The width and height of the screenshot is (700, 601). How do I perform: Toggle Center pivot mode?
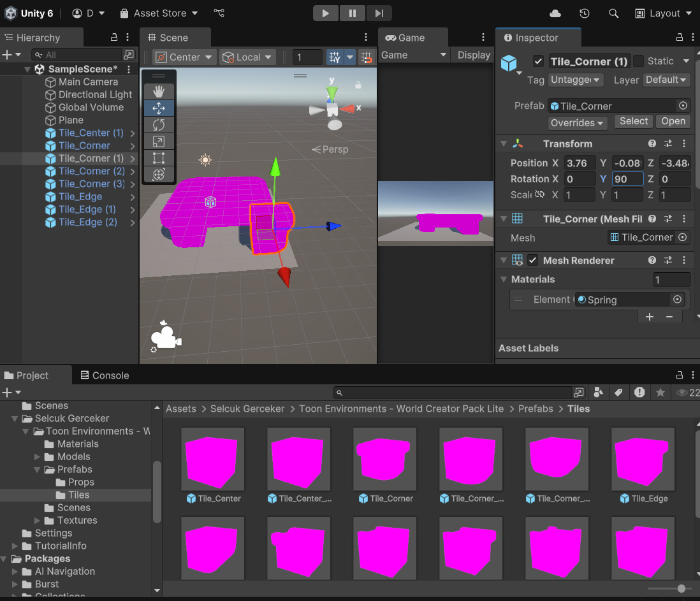(x=184, y=57)
